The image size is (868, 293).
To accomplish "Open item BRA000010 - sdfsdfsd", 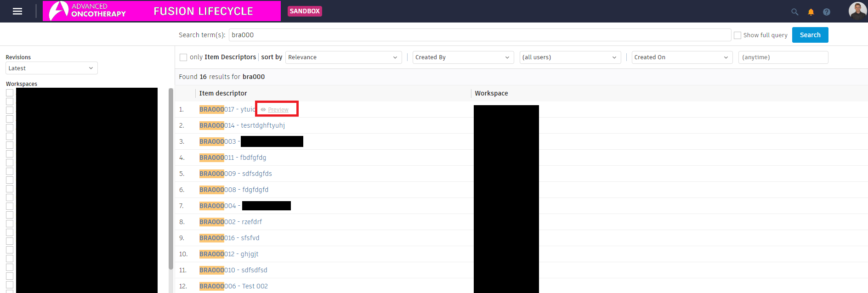I will [x=233, y=270].
